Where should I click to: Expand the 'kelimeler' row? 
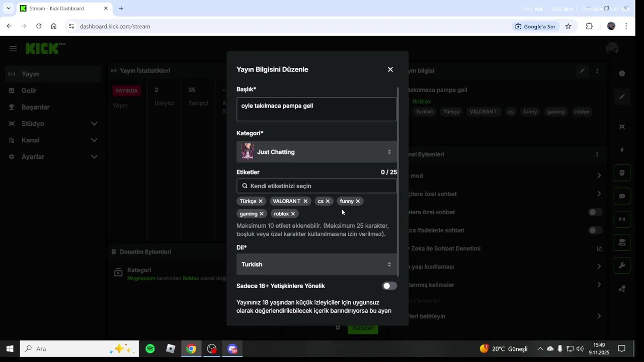point(599,285)
